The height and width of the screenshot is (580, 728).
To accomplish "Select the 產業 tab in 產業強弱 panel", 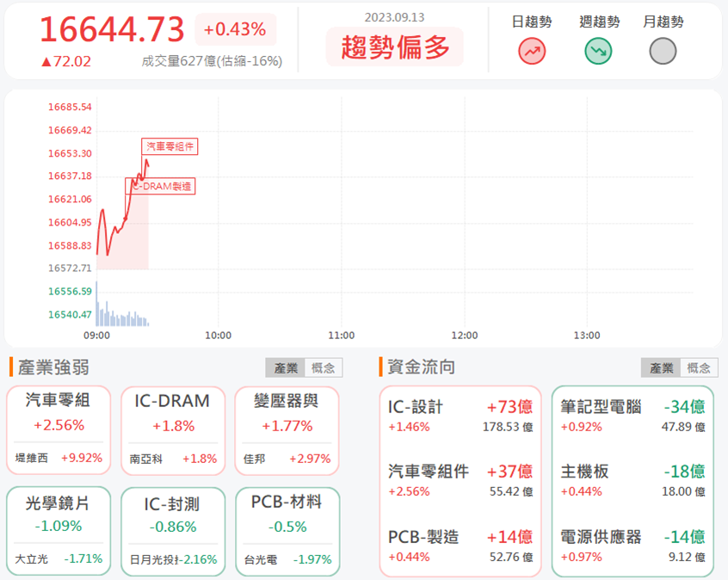I will pos(287,367).
